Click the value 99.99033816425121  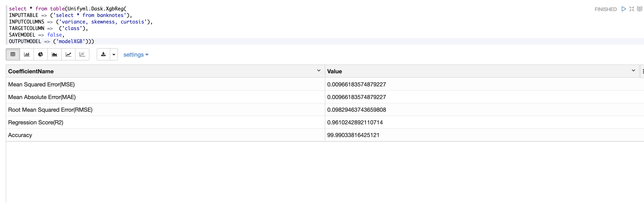coord(353,135)
